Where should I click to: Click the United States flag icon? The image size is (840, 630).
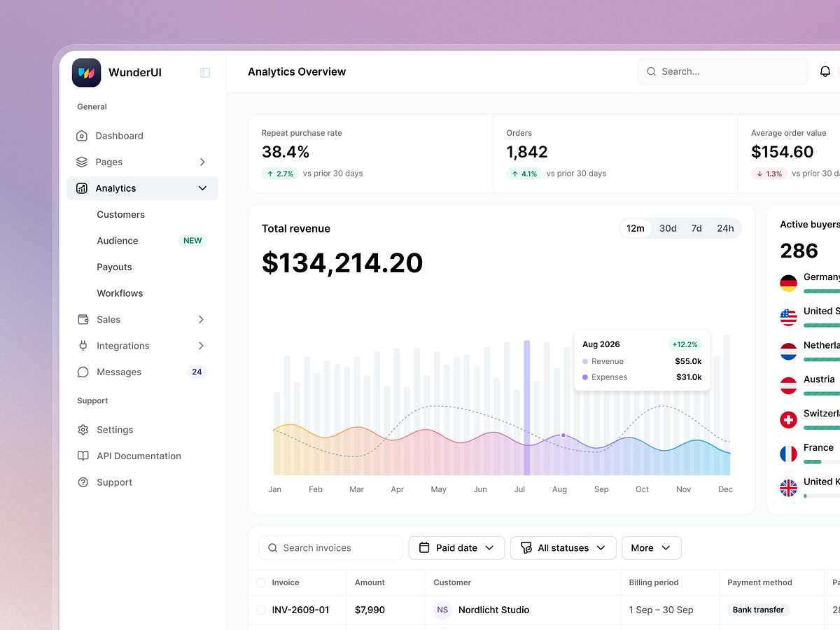pyautogui.click(x=788, y=317)
